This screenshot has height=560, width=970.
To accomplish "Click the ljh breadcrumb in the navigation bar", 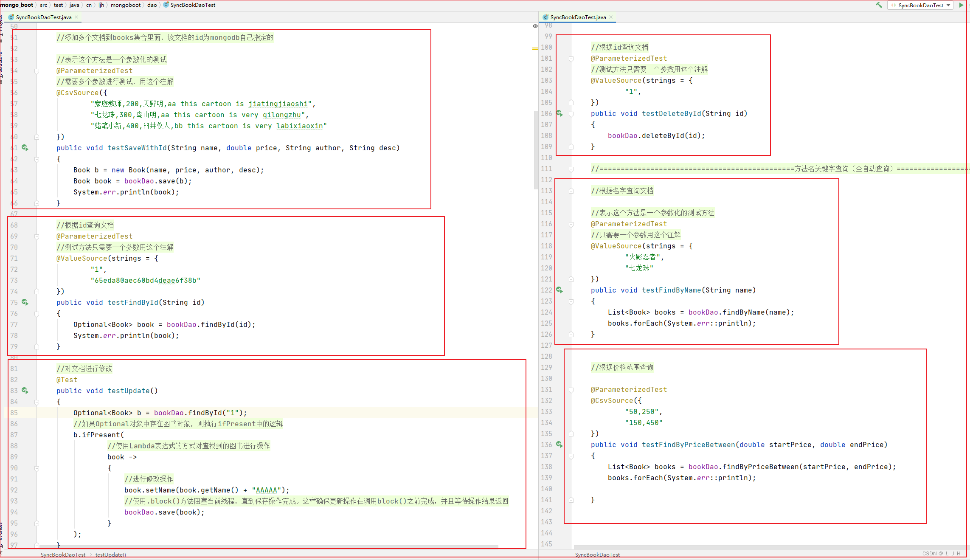I will 101,5.
